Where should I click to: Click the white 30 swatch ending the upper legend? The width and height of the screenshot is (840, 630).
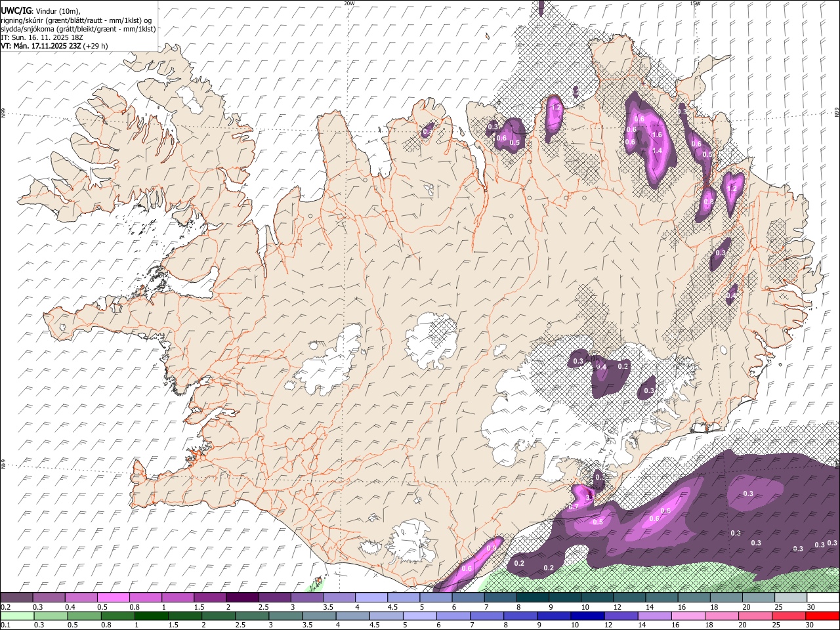822,597
